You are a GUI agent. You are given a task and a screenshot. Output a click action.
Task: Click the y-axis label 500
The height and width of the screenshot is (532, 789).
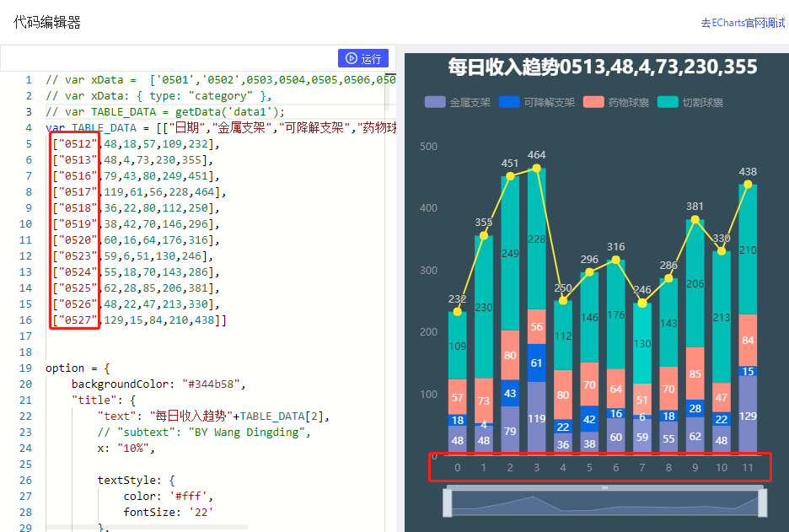429,147
